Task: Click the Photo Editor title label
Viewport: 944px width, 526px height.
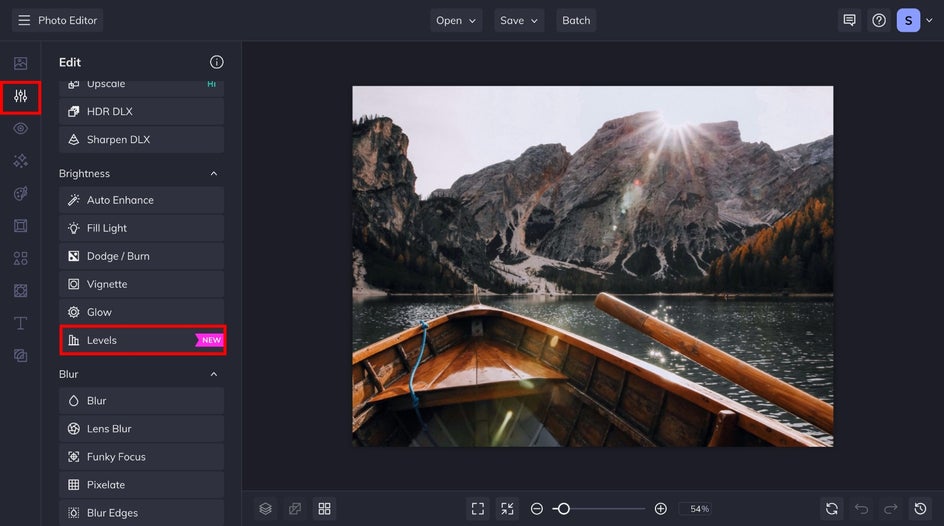Action: (x=67, y=20)
